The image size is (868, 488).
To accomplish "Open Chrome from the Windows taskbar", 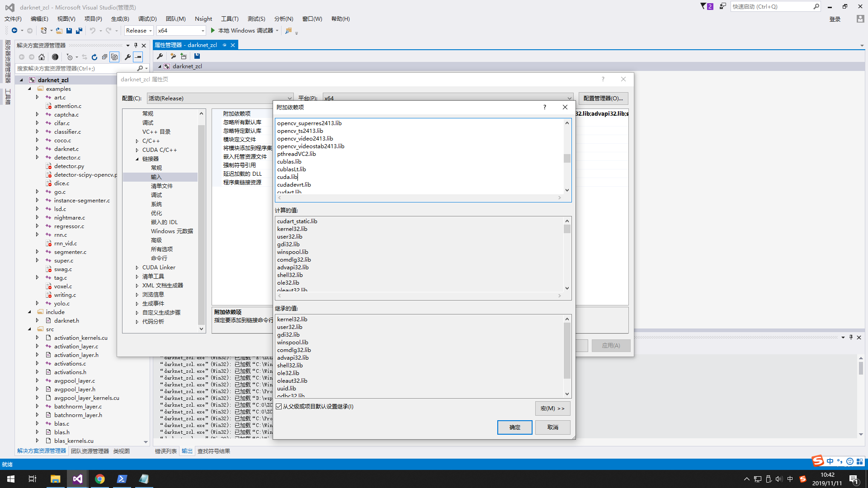I will (99, 479).
